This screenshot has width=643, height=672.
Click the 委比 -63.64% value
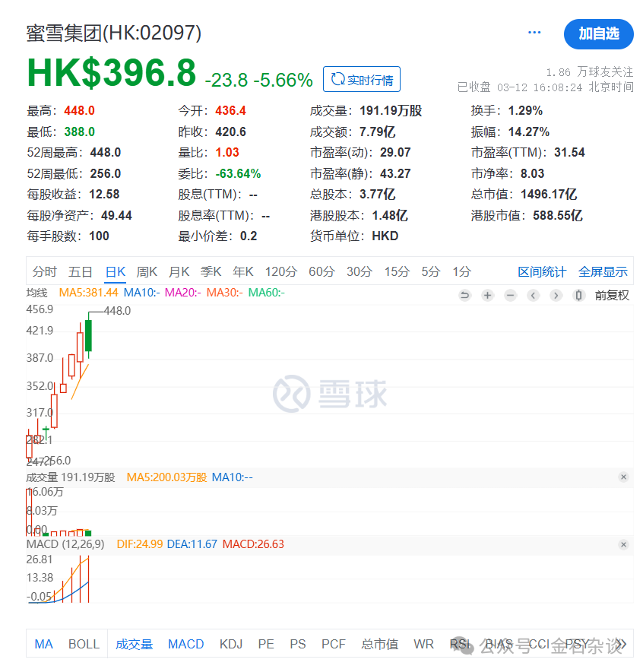point(238,173)
